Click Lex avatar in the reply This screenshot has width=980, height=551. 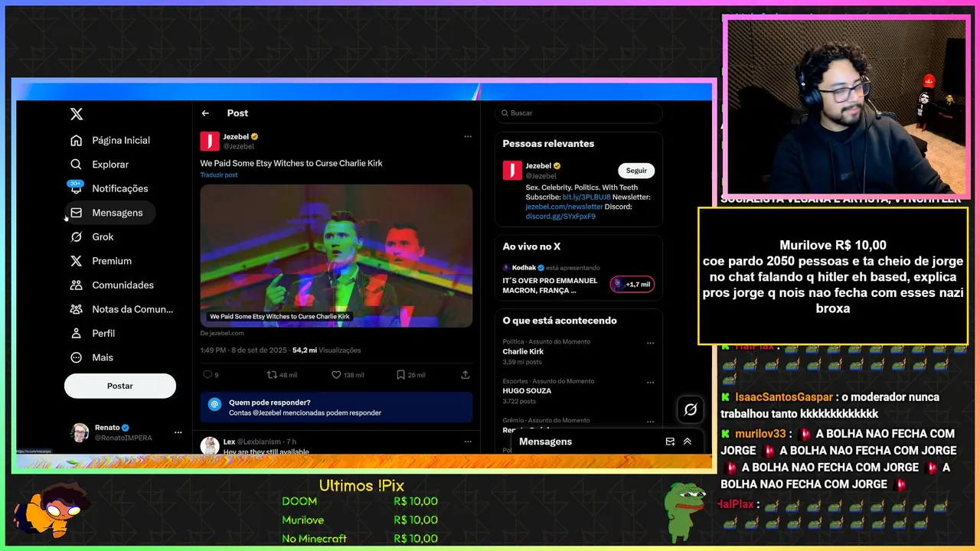point(210,445)
